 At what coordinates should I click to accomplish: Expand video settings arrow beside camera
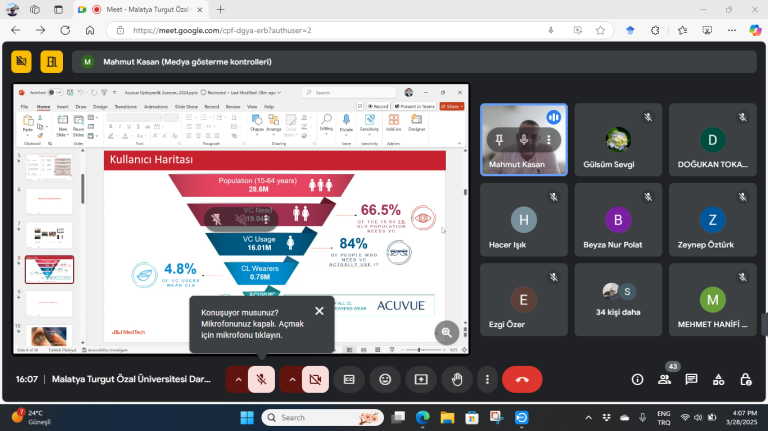291,379
